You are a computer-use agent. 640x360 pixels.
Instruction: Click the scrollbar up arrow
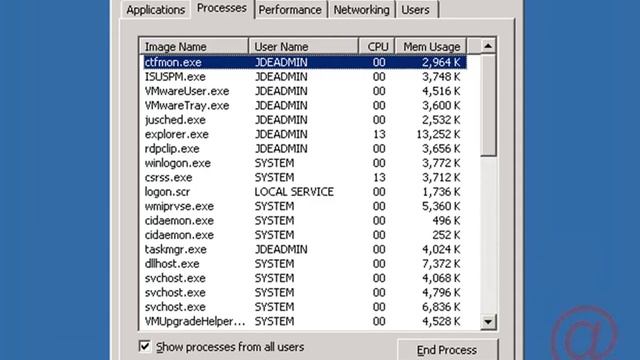[488, 46]
